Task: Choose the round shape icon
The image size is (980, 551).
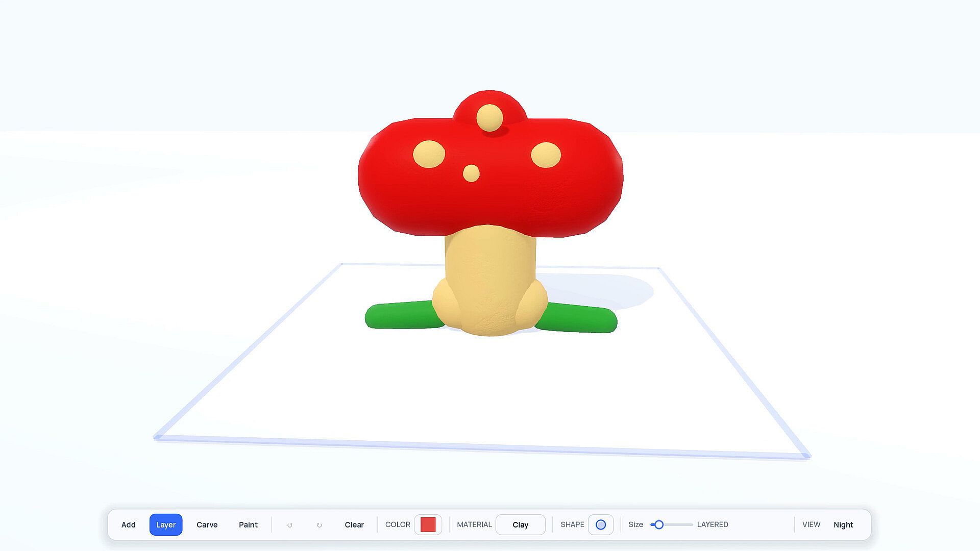Action: tap(601, 524)
